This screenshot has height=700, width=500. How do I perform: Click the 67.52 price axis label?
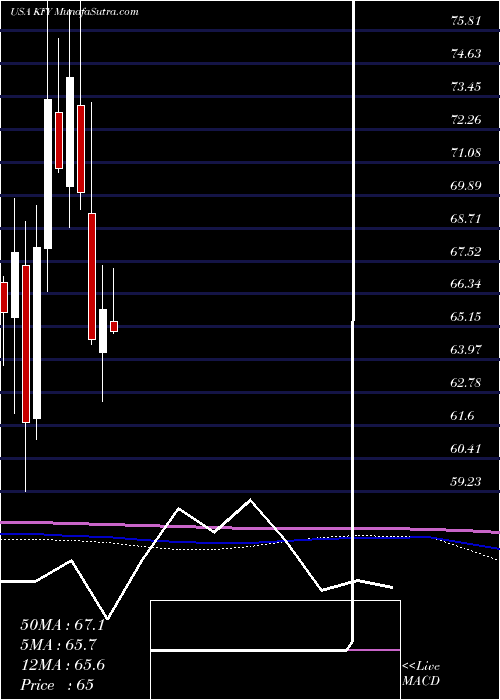(466, 251)
